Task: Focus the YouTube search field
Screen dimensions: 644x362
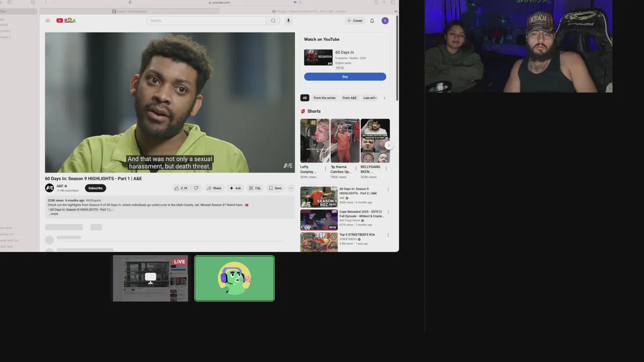Action: 206,21
